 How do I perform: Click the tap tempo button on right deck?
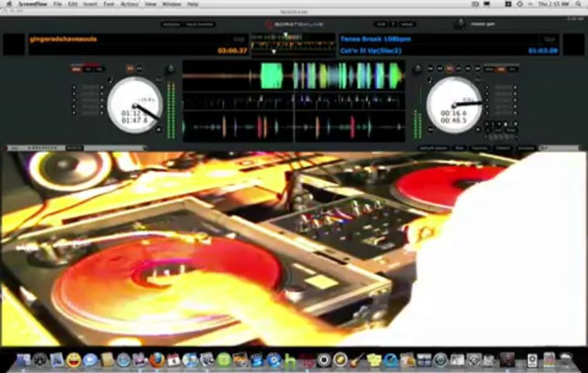point(550,39)
